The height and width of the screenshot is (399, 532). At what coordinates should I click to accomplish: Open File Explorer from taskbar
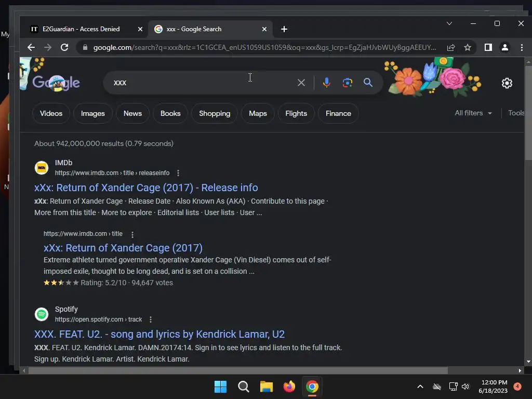267,387
